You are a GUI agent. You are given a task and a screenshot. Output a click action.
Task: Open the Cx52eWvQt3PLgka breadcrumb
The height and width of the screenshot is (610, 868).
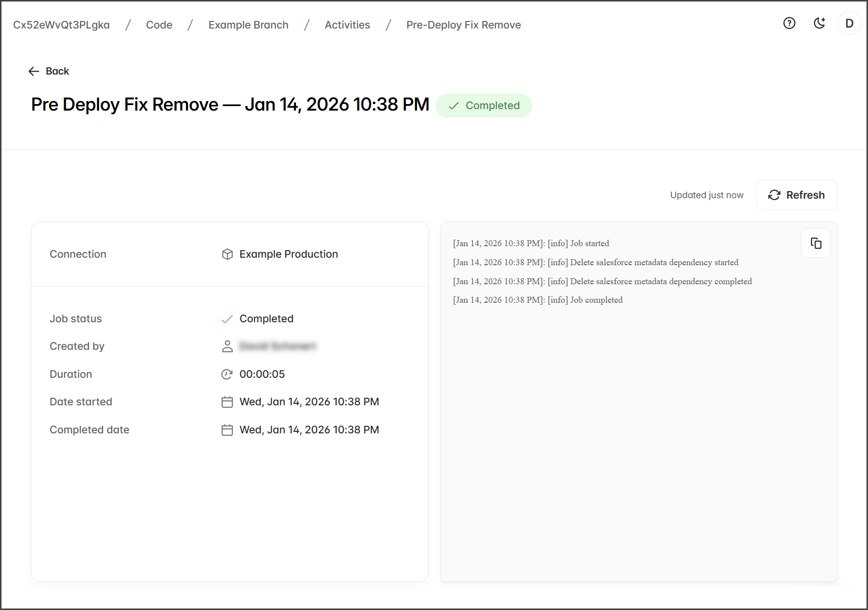point(61,25)
